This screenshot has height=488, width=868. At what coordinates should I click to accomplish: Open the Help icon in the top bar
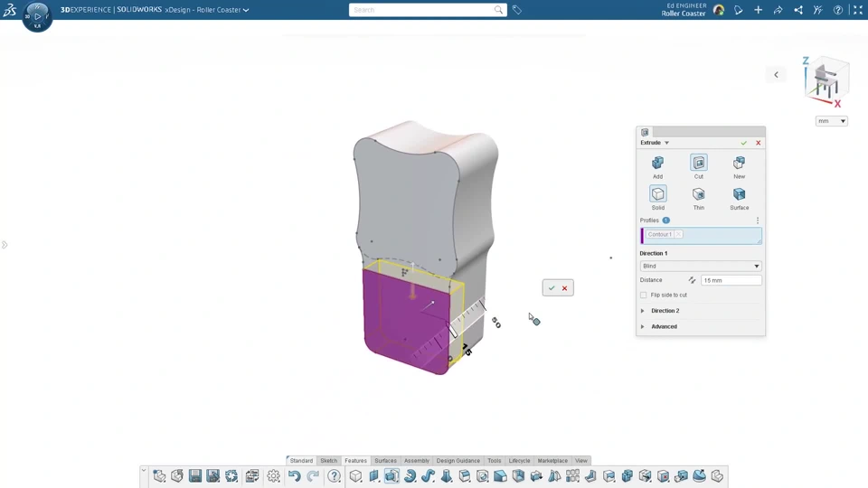point(838,10)
